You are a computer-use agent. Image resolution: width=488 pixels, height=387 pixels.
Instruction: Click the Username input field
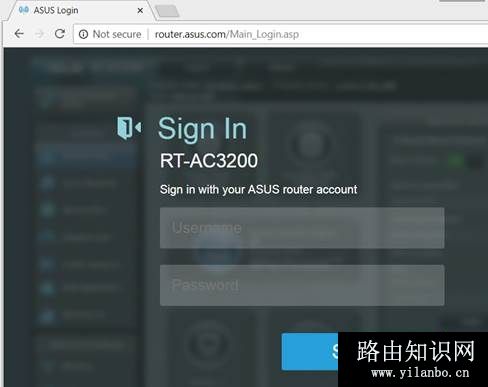tap(302, 228)
